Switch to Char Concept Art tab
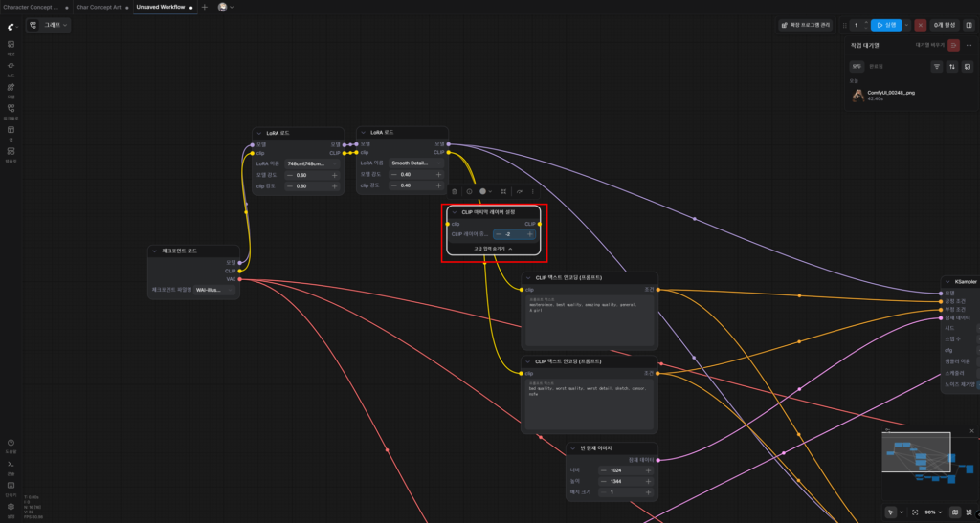Image resolution: width=980 pixels, height=523 pixels. [x=99, y=7]
